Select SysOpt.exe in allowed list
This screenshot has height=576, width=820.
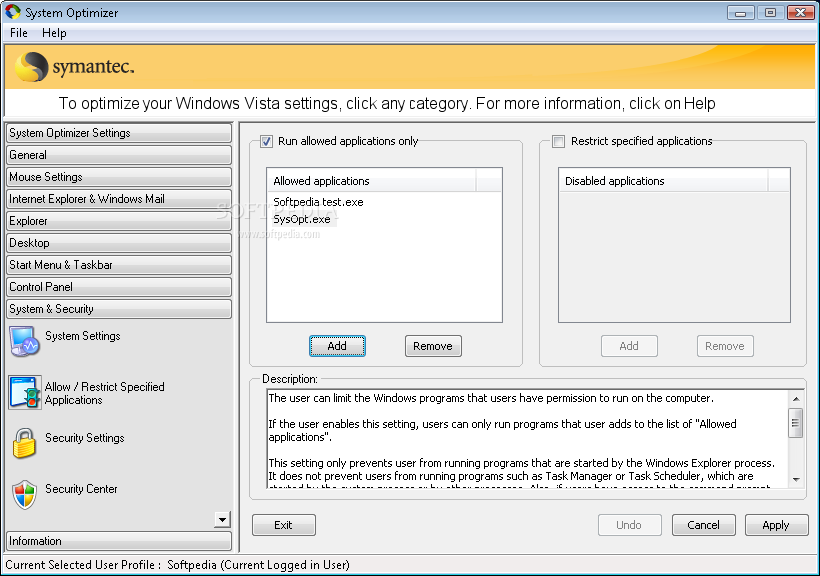(x=302, y=219)
